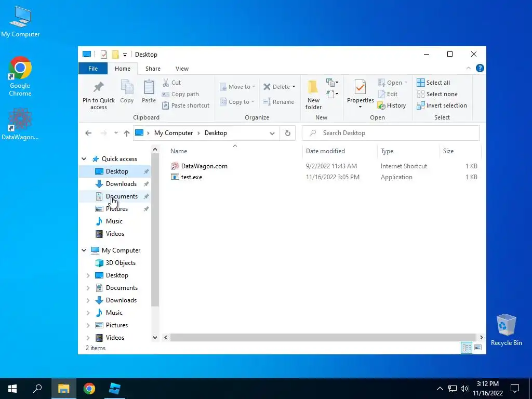Click Edit in the Open group

pyautogui.click(x=388, y=94)
